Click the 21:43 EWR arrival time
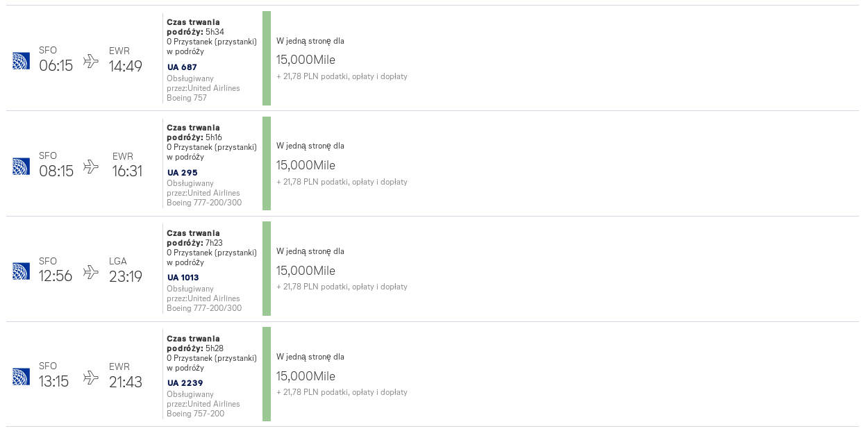 pos(126,382)
